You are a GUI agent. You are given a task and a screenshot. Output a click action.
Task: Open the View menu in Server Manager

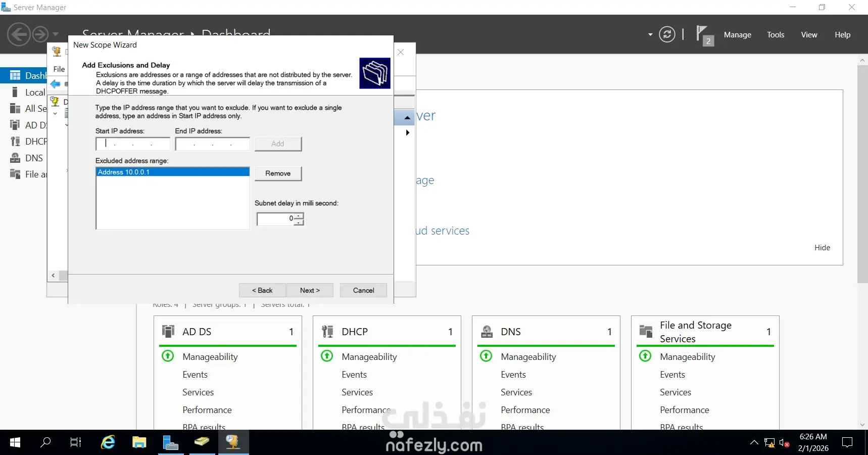[809, 35]
